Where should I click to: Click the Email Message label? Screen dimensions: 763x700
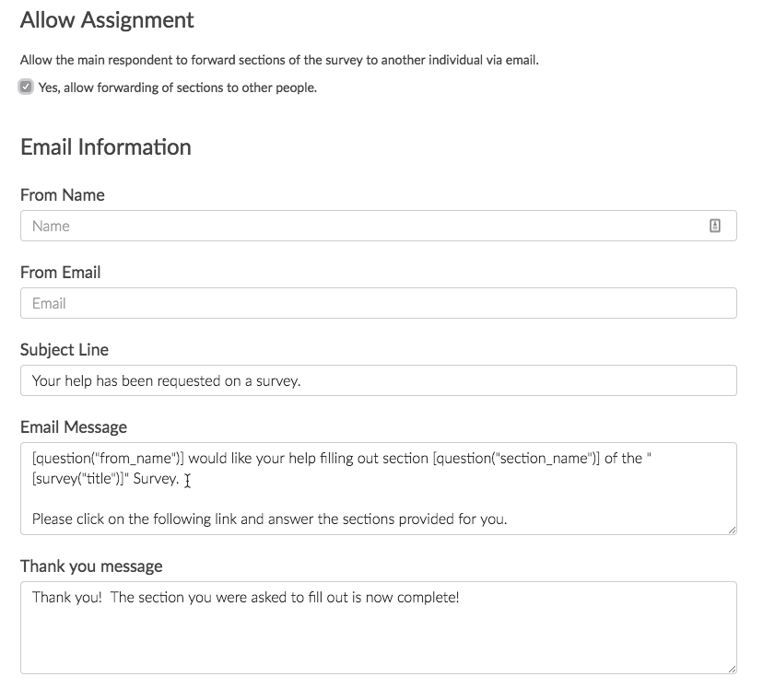[74, 427]
